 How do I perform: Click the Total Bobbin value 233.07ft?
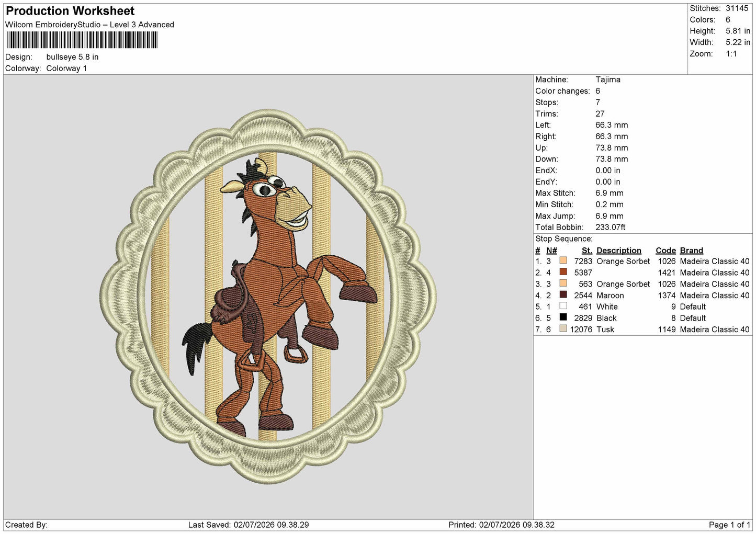point(611,228)
